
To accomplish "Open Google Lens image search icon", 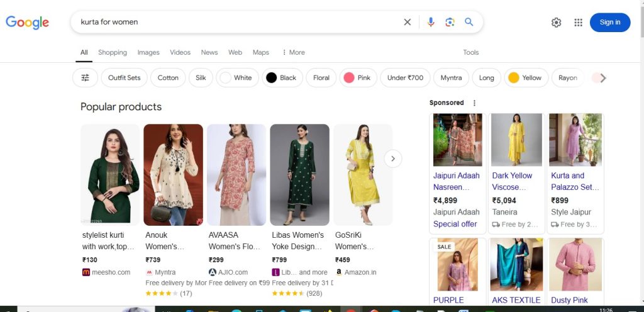I will click(450, 22).
